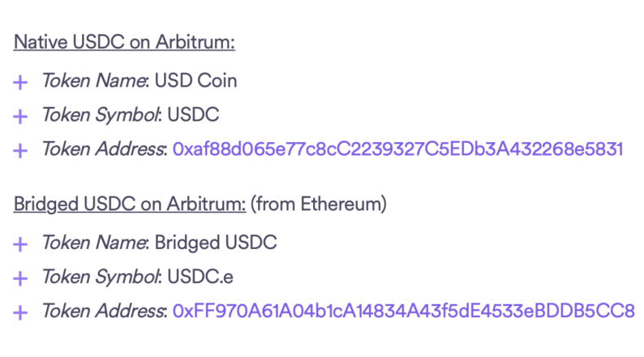Click "Token Address" label in the bridged section
The image size is (644, 357).
point(94,311)
